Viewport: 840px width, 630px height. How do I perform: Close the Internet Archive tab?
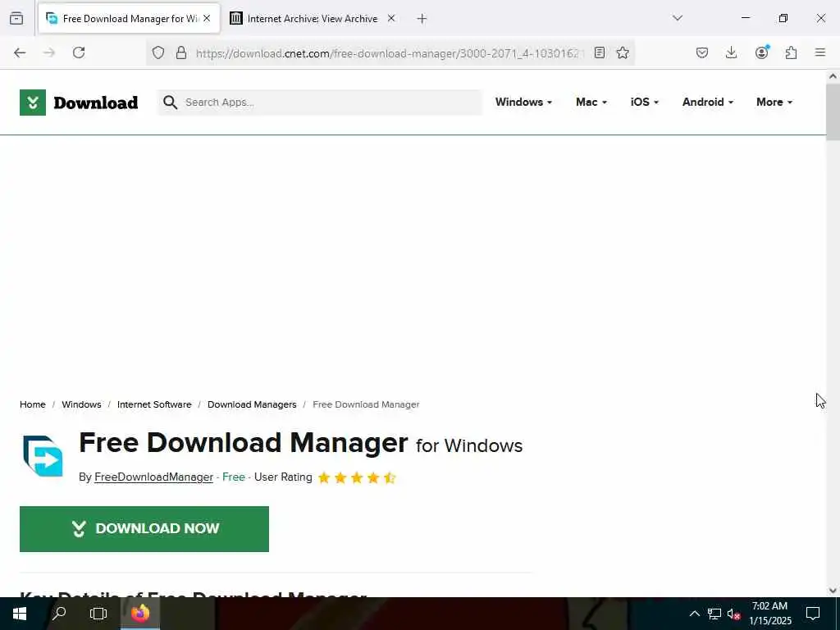(x=391, y=18)
